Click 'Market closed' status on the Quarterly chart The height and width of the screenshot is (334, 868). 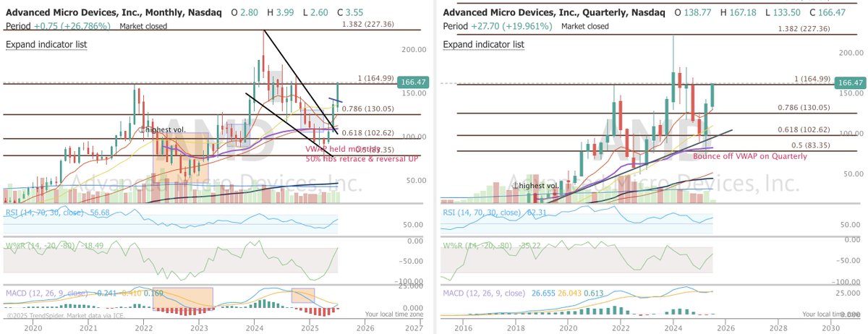pos(585,26)
